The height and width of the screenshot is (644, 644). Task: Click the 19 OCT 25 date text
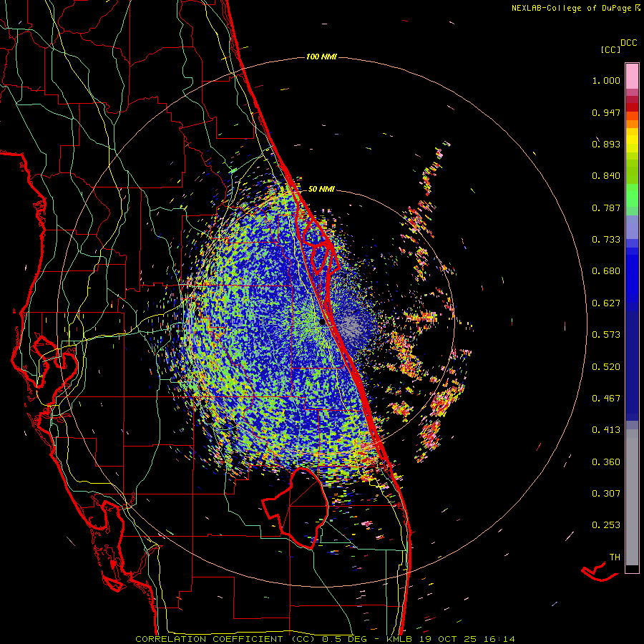point(448,639)
